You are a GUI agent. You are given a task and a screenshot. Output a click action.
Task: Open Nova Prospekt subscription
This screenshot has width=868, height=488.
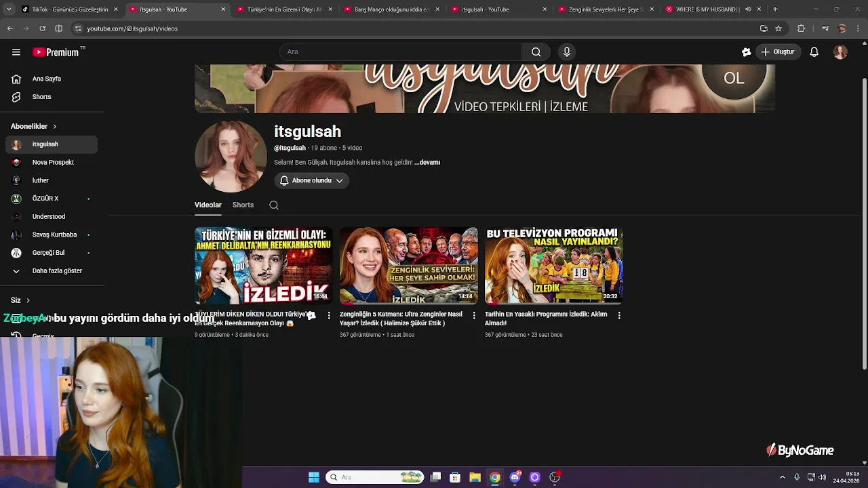[52, 163]
